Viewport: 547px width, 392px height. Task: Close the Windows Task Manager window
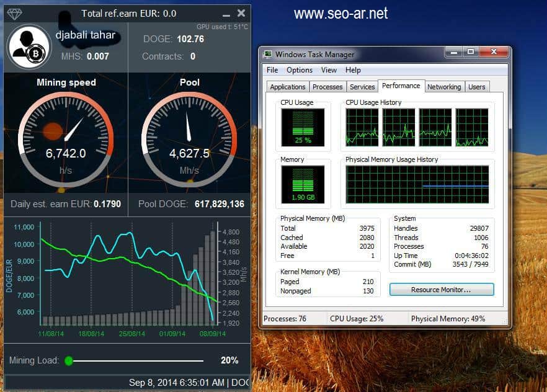pos(494,52)
